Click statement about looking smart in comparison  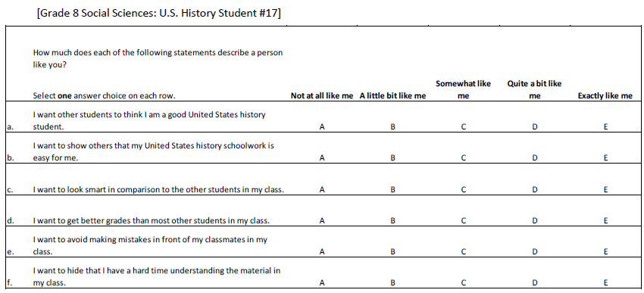point(158,189)
